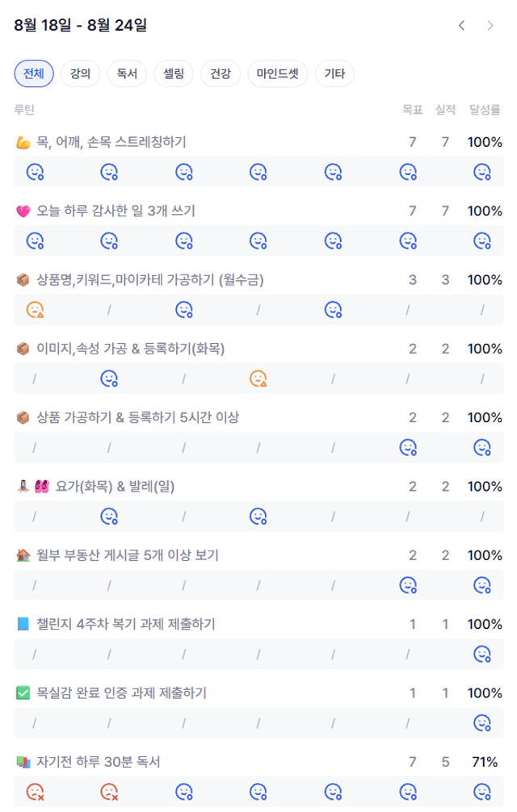The width and height of the screenshot is (517, 812).
Task: Click orange partial smiley in 상품명,키워드 row
Action: [x=35, y=310]
